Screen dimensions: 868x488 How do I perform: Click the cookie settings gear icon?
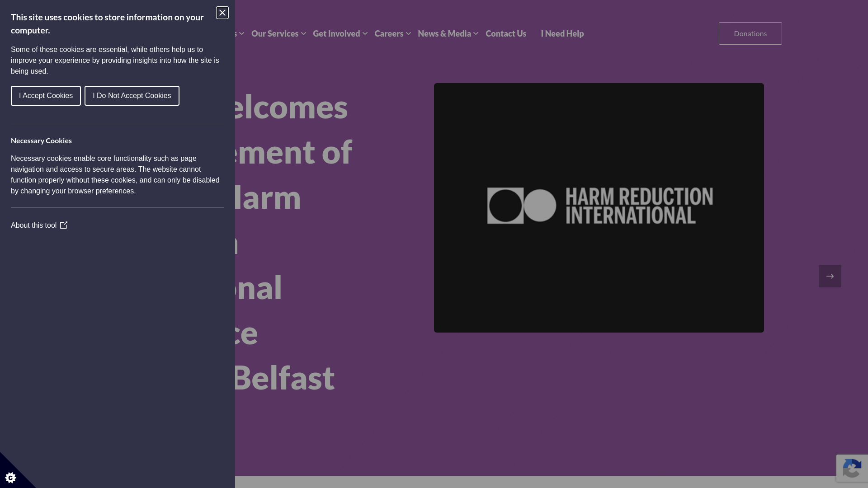(x=11, y=478)
